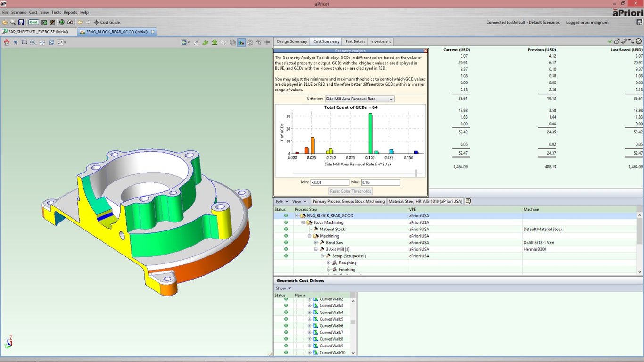This screenshot has width=644, height=362.
Task: Open the Scenario menu
Action: (x=18, y=12)
